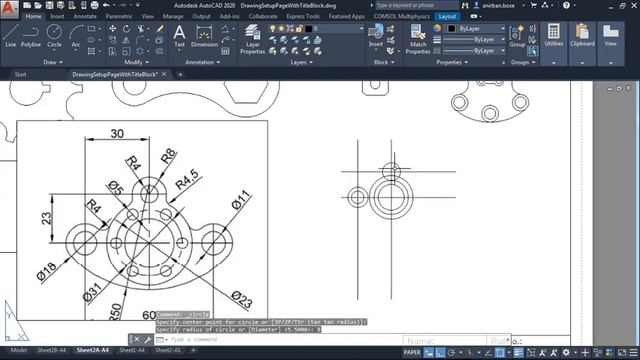
Task: Click the Save icon in quick access toolbar
Action: [x=49, y=5]
